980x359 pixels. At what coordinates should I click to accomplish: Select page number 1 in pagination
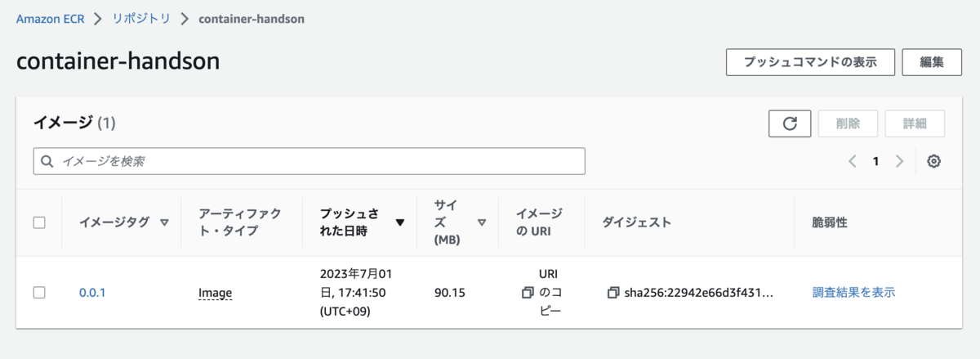tap(875, 162)
